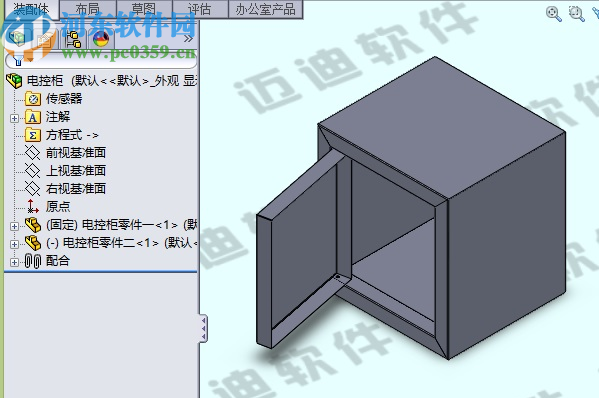Click the Zoom to Area icon

[576, 14]
